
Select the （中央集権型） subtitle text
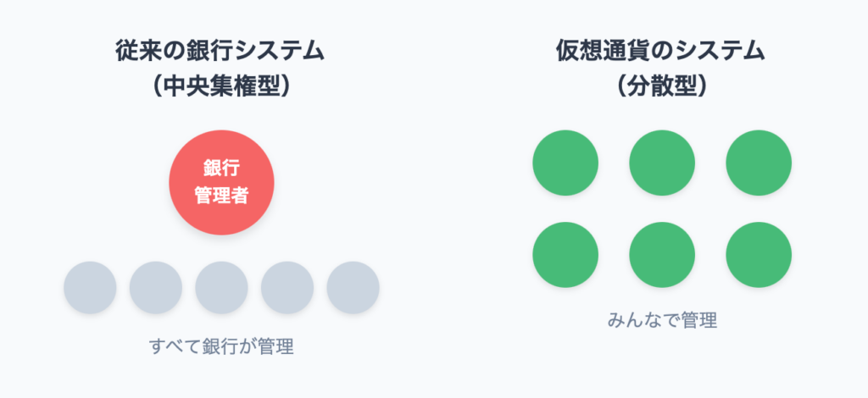click(221, 86)
